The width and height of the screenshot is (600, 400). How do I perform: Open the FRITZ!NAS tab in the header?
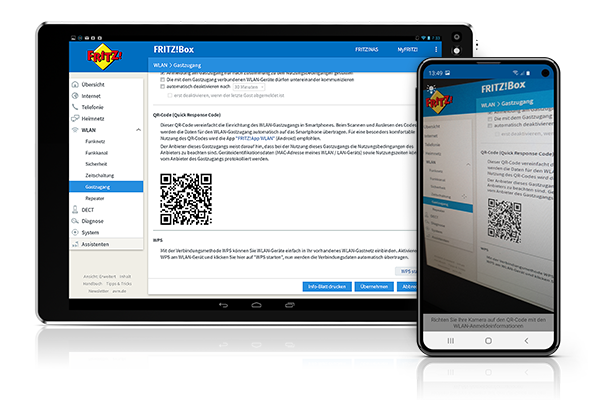click(366, 49)
